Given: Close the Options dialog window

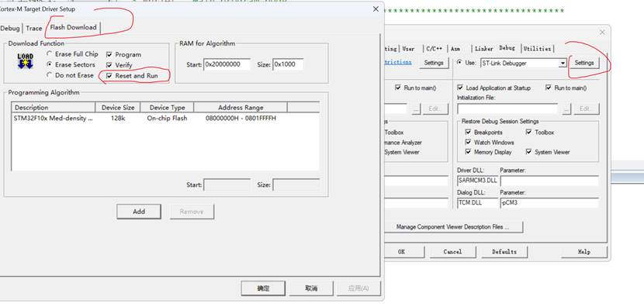Looking at the screenshot, I should (x=602, y=33).
